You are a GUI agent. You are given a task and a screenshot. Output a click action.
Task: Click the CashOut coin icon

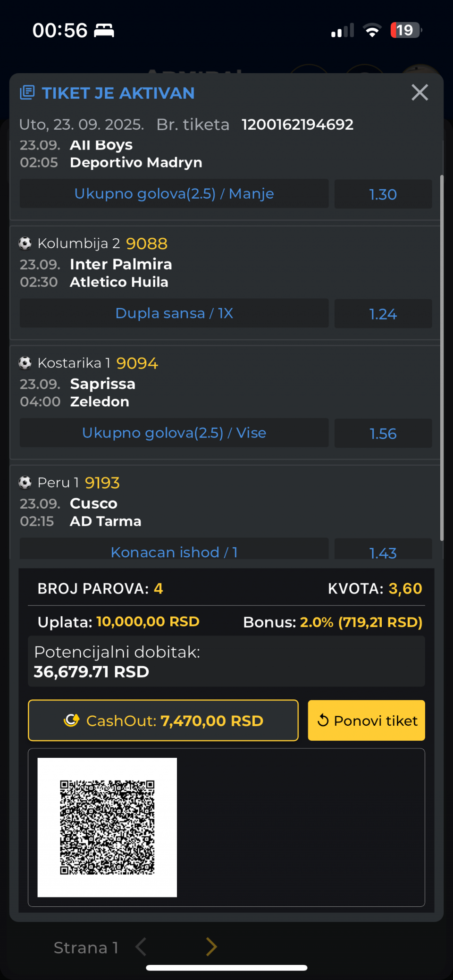tap(72, 720)
